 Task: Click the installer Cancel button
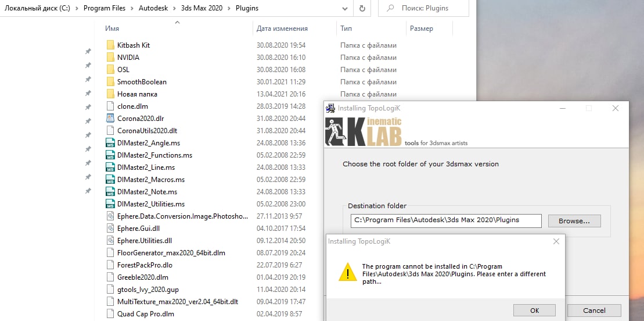pos(594,311)
